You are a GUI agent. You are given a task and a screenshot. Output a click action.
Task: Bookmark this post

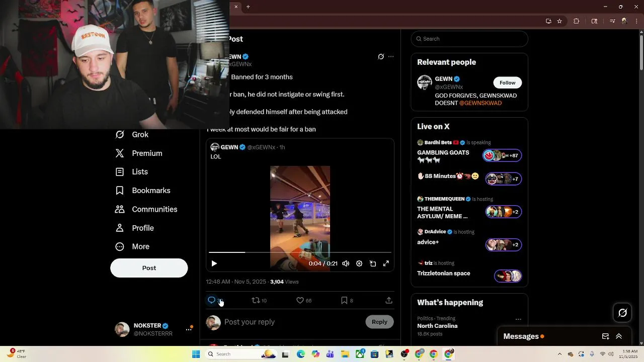point(344,300)
